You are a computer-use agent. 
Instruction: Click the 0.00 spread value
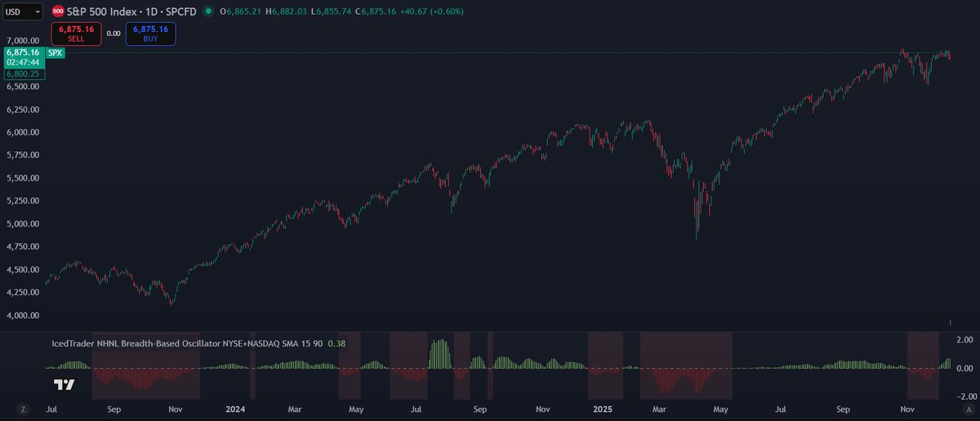[x=114, y=34]
